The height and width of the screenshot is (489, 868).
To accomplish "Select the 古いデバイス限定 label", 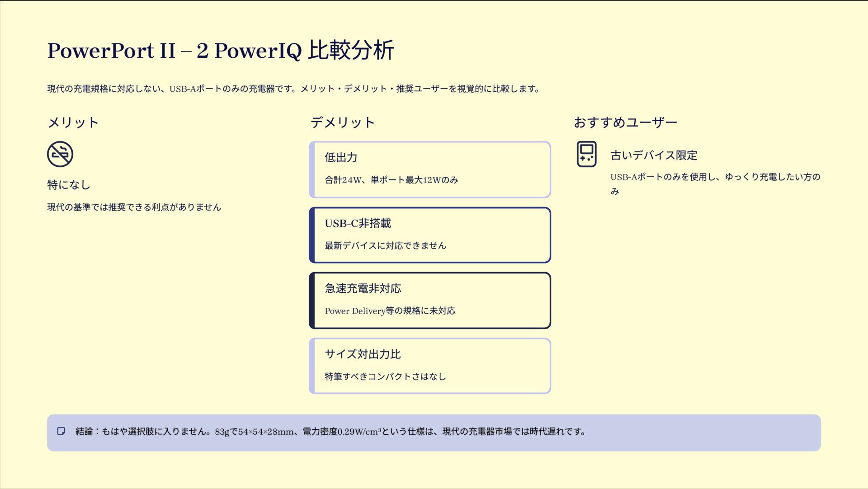I will 653,155.
